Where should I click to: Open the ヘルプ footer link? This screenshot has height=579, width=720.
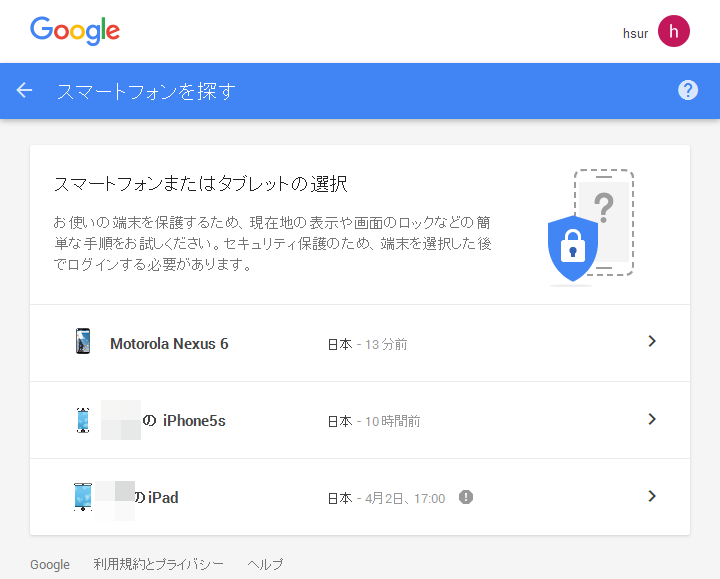(266, 565)
